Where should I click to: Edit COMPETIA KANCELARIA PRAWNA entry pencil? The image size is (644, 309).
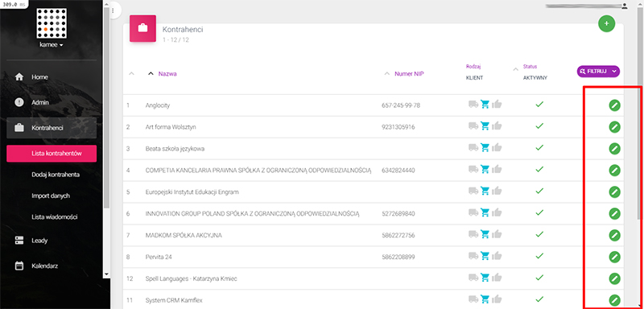tap(614, 171)
